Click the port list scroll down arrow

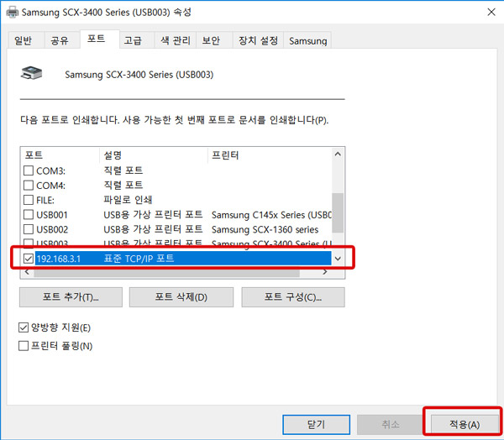point(338,259)
